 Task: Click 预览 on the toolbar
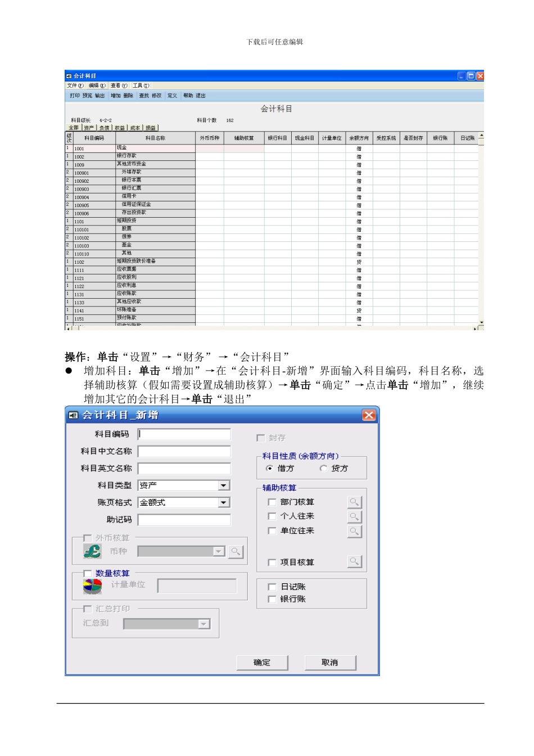(87, 96)
